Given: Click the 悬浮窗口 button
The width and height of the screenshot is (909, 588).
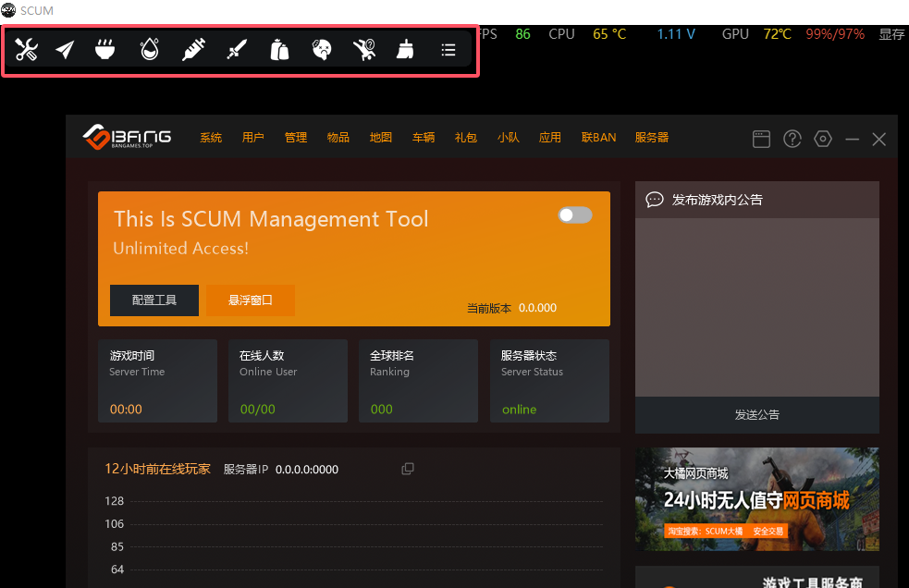Looking at the screenshot, I should click(251, 300).
